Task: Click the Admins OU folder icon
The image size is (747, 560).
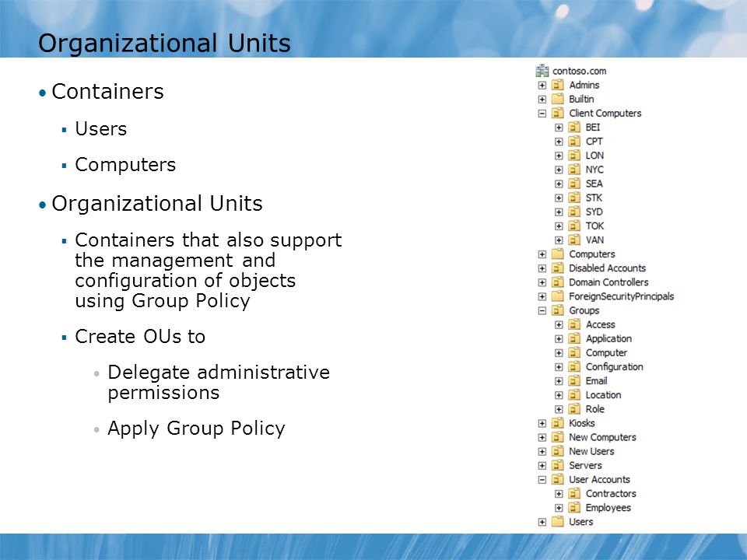Action: [x=557, y=86]
